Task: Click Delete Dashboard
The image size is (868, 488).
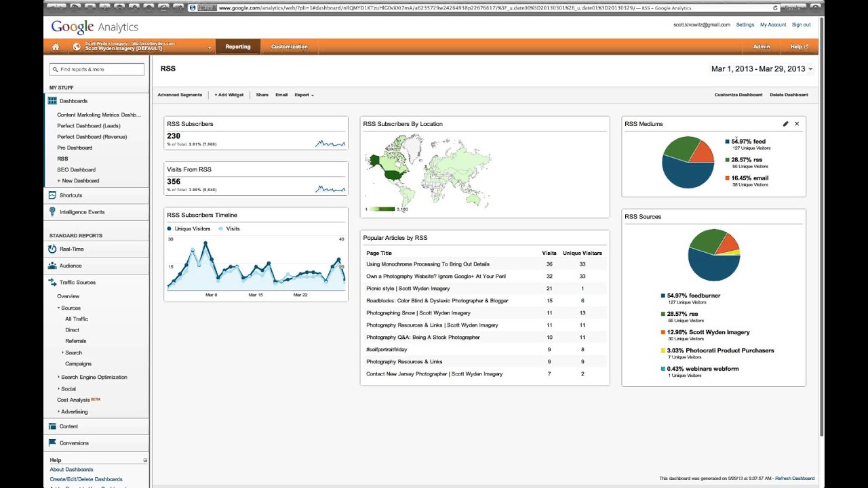Action: click(x=789, y=95)
